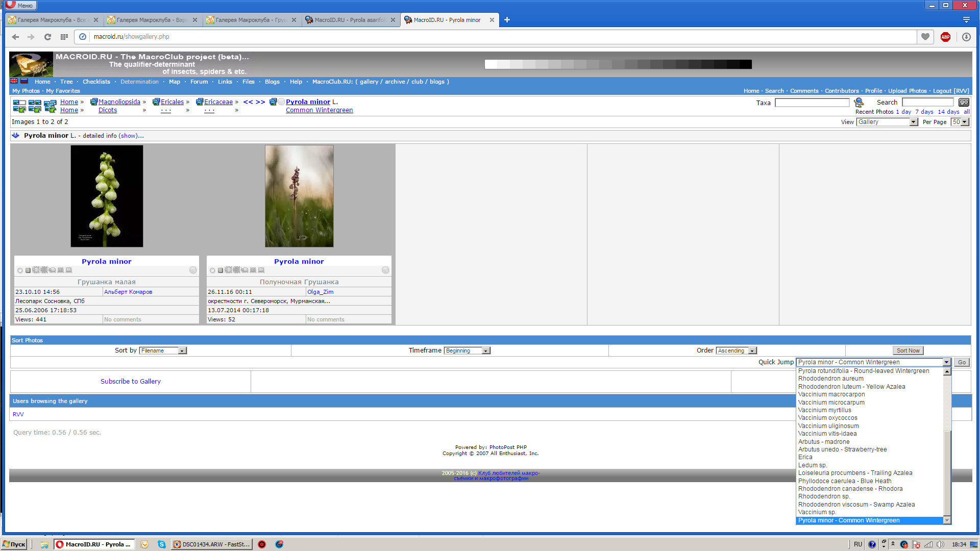The width and height of the screenshot is (980, 551).
Task: Select Vaccinium vitis-idaea in the Quick Jump list
Action: click(827, 434)
